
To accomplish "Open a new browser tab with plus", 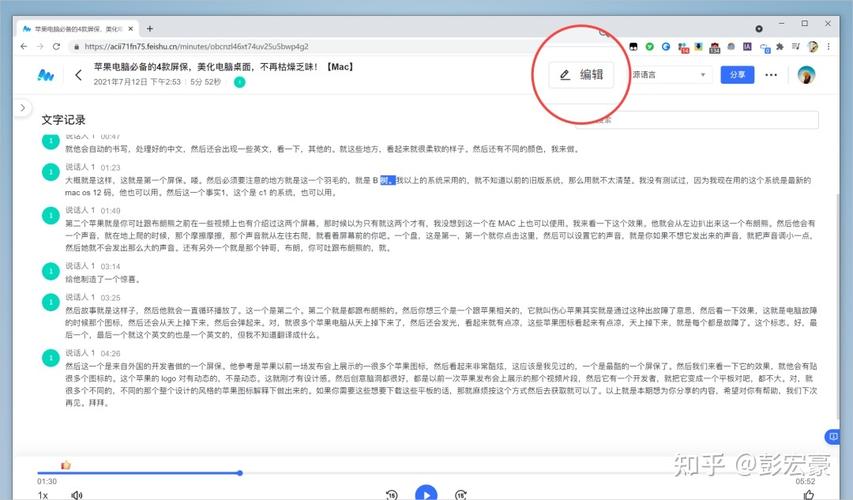I will coord(150,28).
